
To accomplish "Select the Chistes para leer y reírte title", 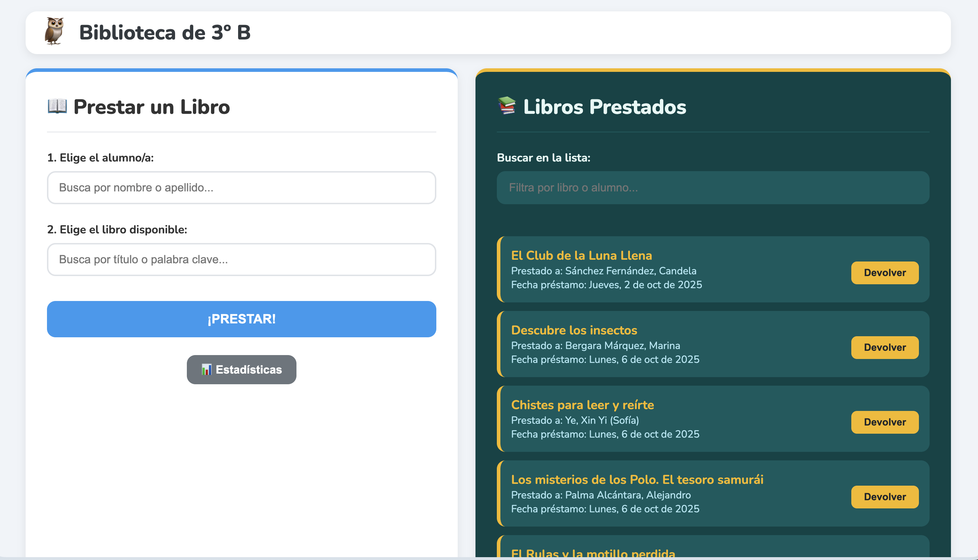I will click(582, 405).
